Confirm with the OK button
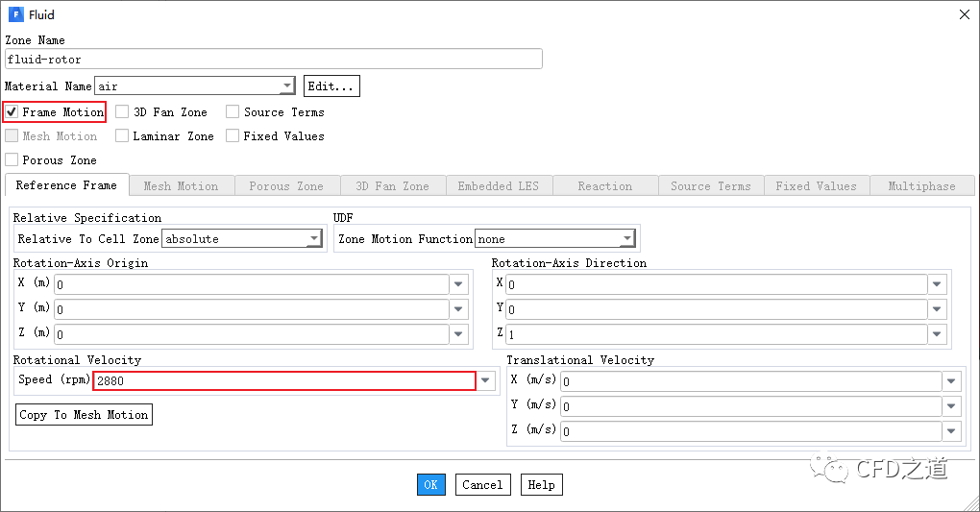Viewport: 980px width, 512px height. tap(430, 485)
